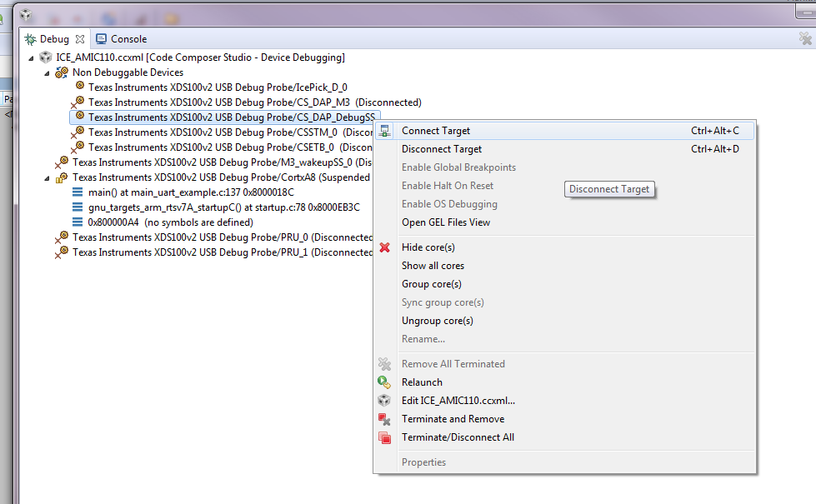Click the Connect Target plug icon
This screenshot has height=504, width=816.
click(384, 131)
